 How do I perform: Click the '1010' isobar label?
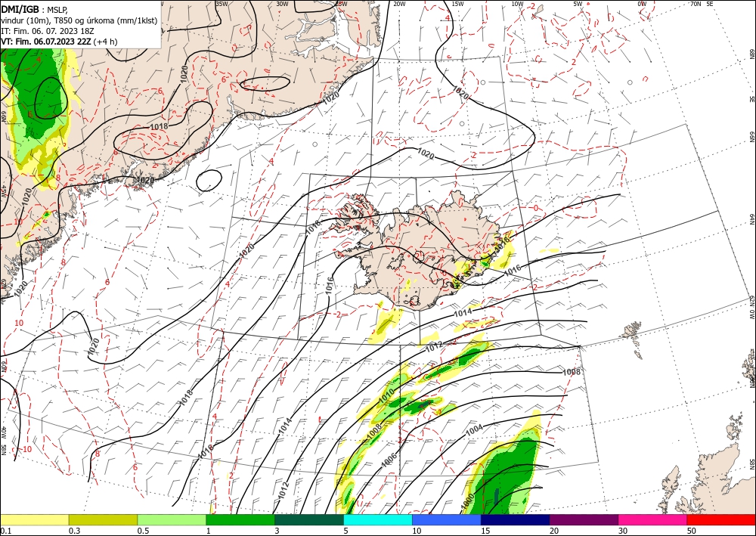[388, 397]
